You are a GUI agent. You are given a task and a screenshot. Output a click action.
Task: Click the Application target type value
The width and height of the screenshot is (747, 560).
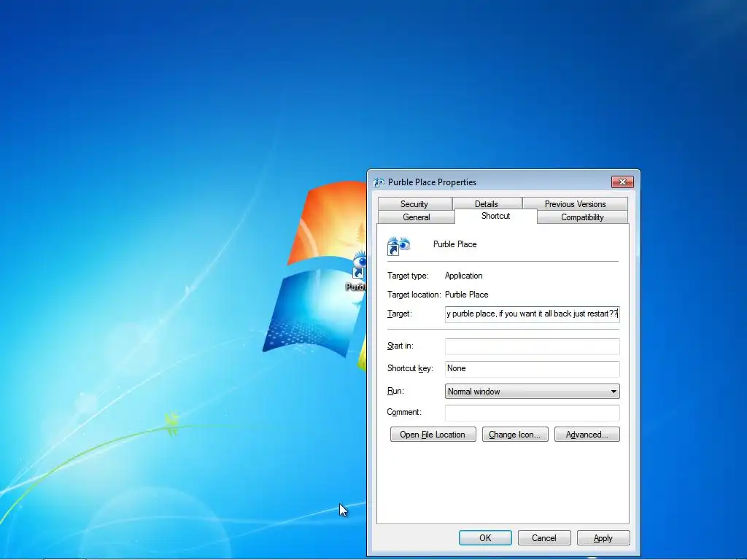(x=463, y=276)
